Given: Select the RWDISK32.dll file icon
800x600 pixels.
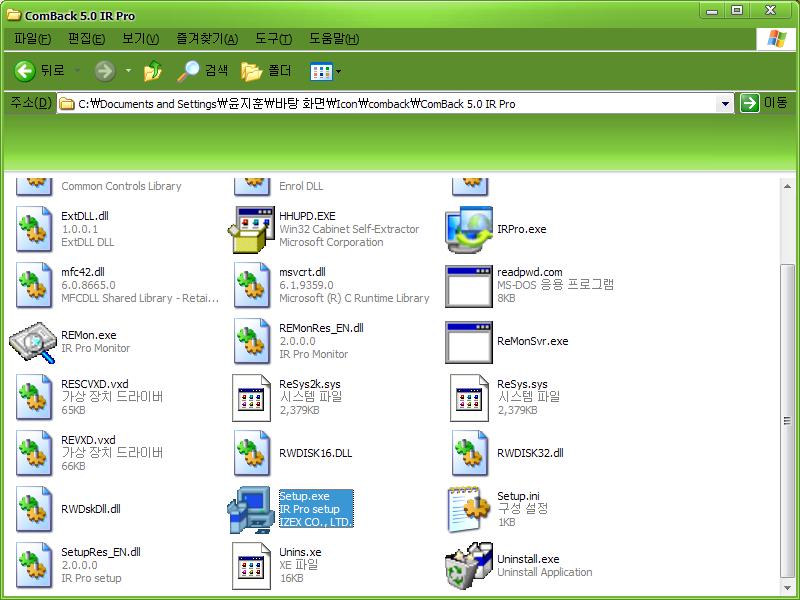Looking at the screenshot, I should [x=470, y=454].
